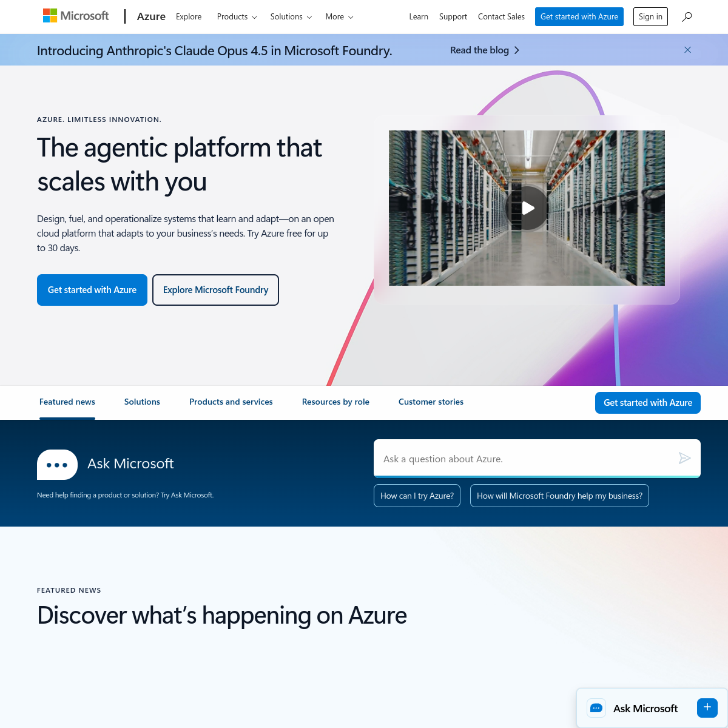Click the Claude Opus 4.5 announcement text
This screenshot has height=728, width=728.
click(215, 50)
